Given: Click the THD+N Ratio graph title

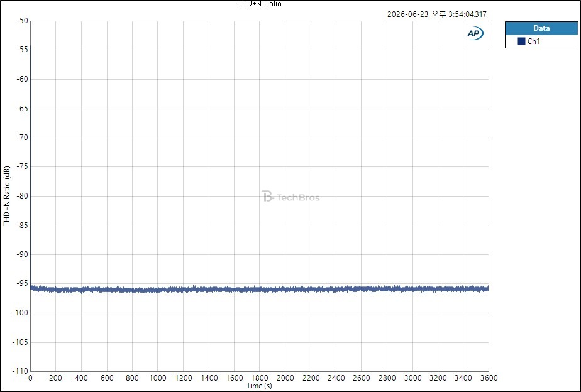Looking at the screenshot, I should tap(260, 4).
